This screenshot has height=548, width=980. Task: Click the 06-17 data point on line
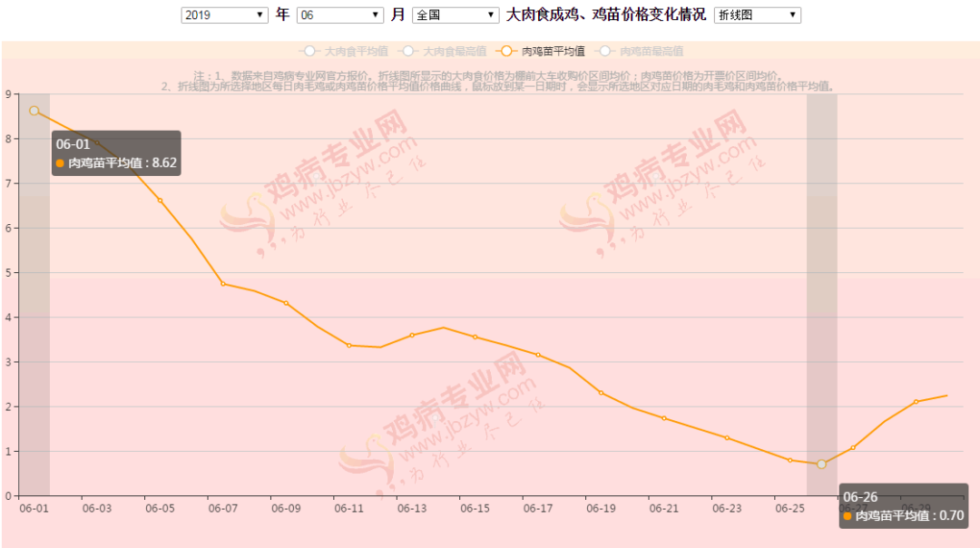tap(538, 355)
